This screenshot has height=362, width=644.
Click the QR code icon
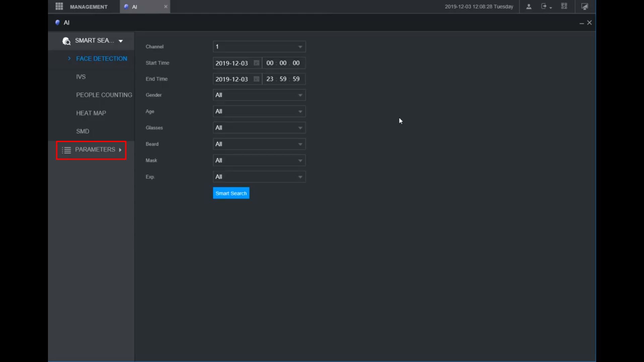coord(564,6)
